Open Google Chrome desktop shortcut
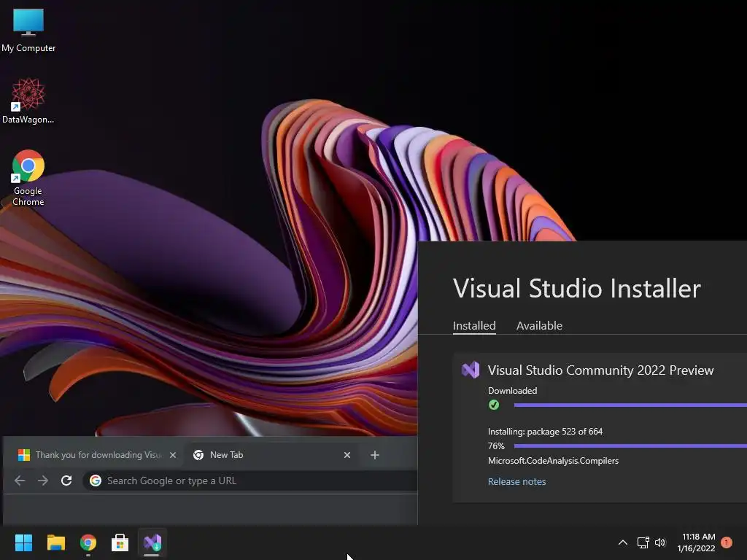 (28, 178)
